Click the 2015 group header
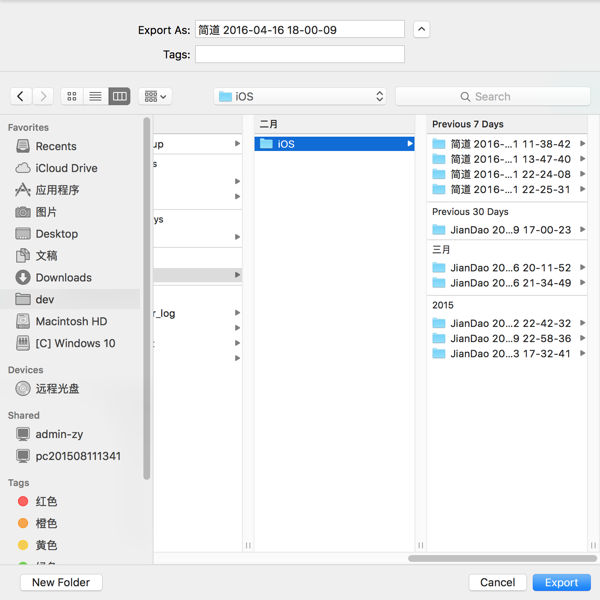This screenshot has height=600, width=600. click(443, 305)
